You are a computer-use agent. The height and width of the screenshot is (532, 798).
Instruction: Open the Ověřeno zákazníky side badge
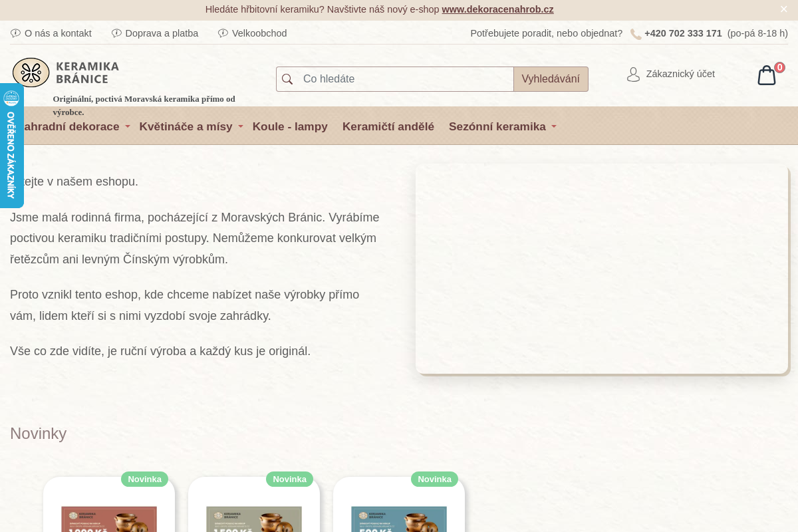(11, 146)
